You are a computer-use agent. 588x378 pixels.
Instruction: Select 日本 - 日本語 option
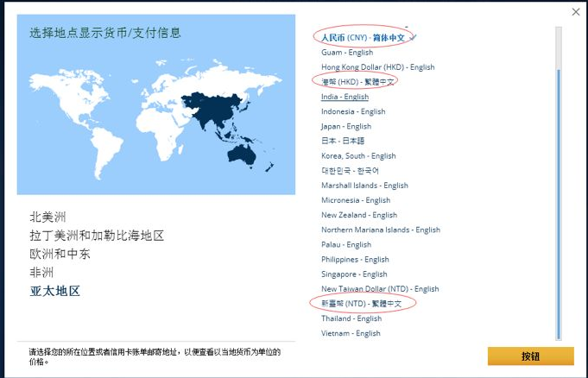tap(343, 141)
